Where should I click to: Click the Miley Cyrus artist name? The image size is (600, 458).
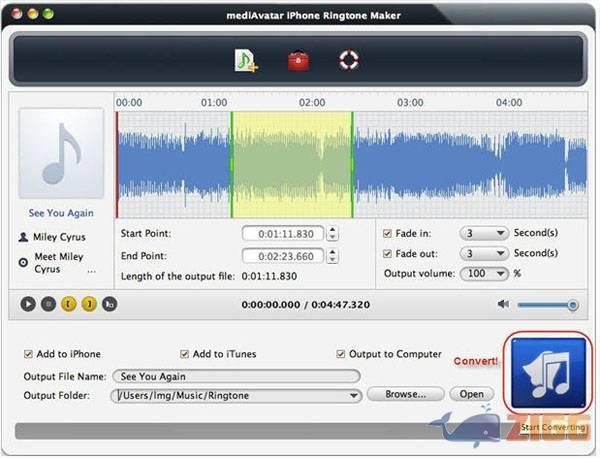point(59,237)
